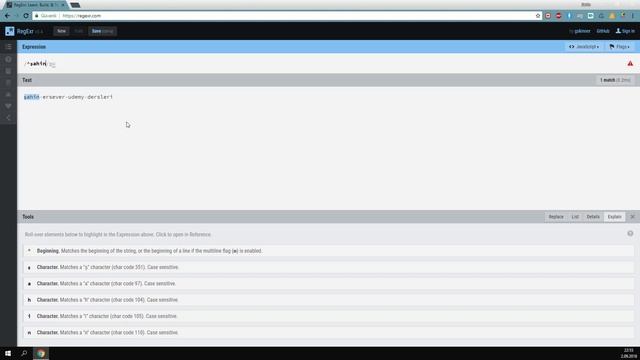This screenshot has width=640, height=360.
Task: Select the Explain tool tab
Action: [x=614, y=217]
